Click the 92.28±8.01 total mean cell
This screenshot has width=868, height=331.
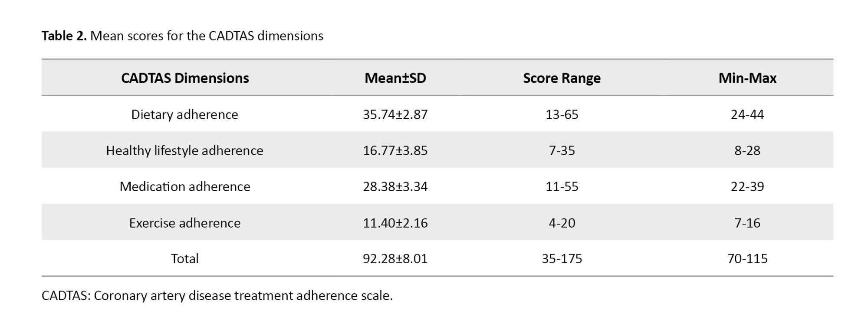(x=395, y=258)
